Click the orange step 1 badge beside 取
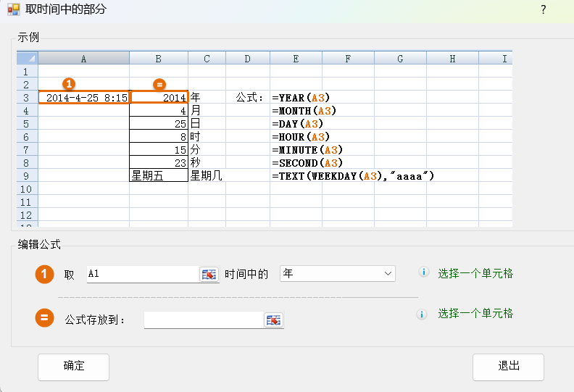The width and height of the screenshot is (574, 392). (45, 275)
